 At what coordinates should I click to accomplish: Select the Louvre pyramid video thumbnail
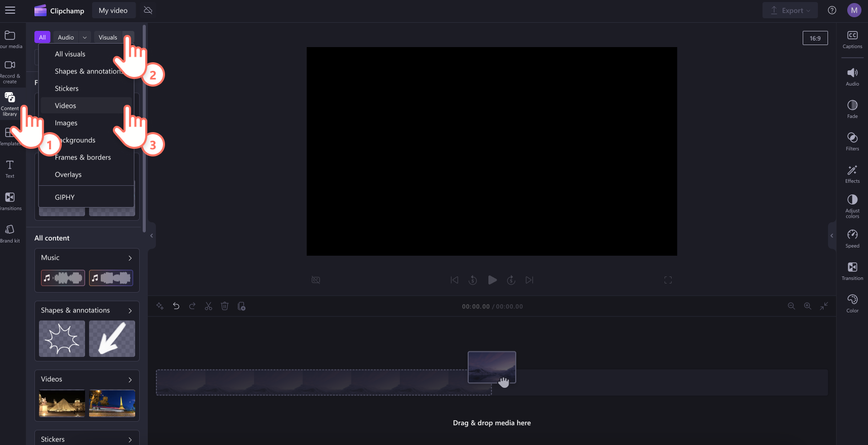62,403
